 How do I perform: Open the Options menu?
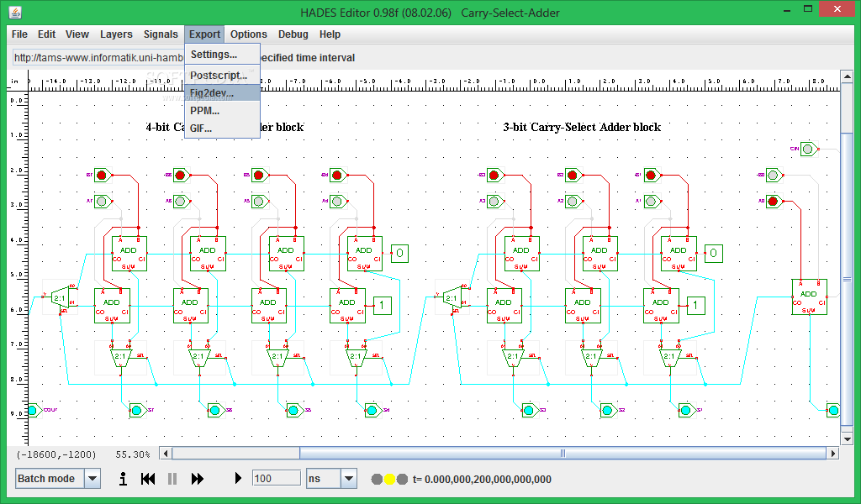[249, 34]
